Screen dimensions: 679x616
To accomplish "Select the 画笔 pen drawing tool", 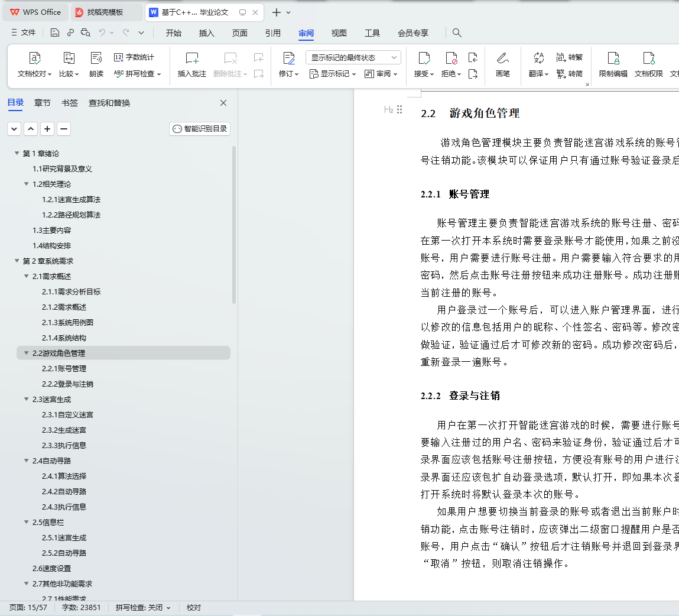I will pyautogui.click(x=502, y=65).
